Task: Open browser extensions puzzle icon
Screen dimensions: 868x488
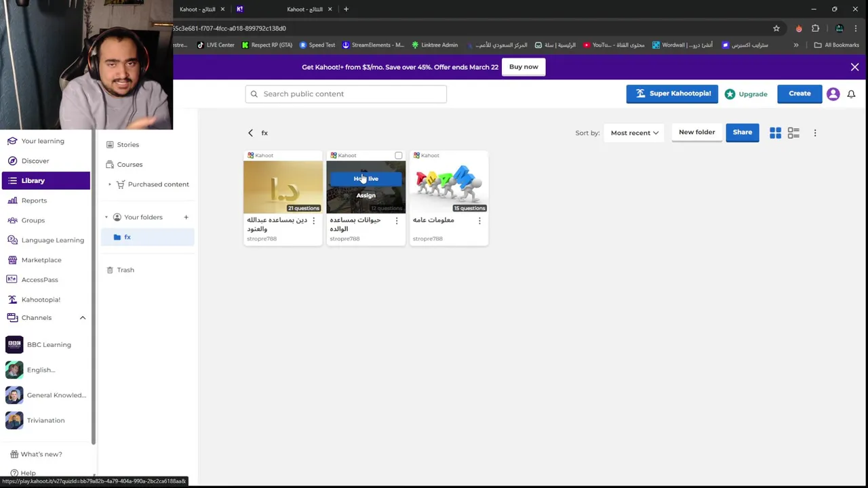Action: click(816, 28)
